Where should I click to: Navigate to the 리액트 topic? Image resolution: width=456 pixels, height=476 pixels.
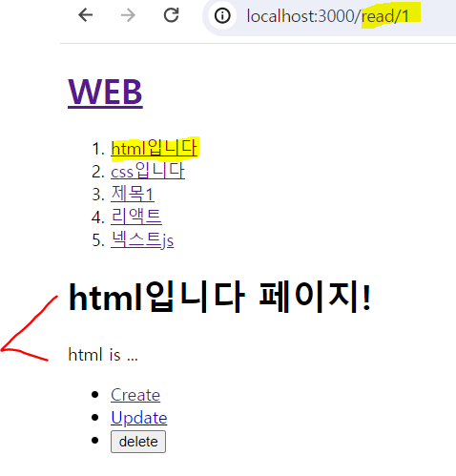tap(136, 217)
